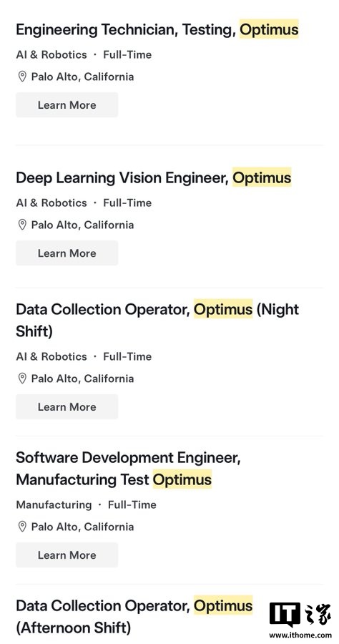
Task: Click highlighted Optimus in Deep Learning title
Action: tap(262, 178)
